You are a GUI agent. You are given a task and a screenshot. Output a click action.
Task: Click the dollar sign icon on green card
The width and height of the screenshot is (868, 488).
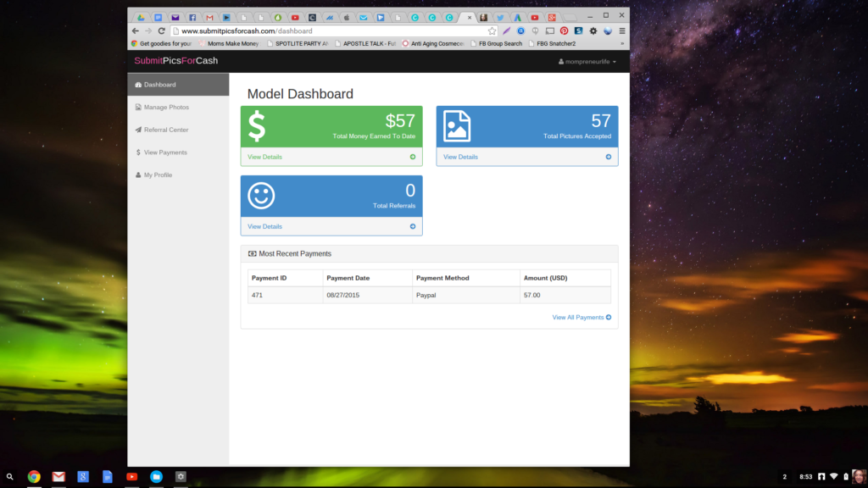coord(257,126)
